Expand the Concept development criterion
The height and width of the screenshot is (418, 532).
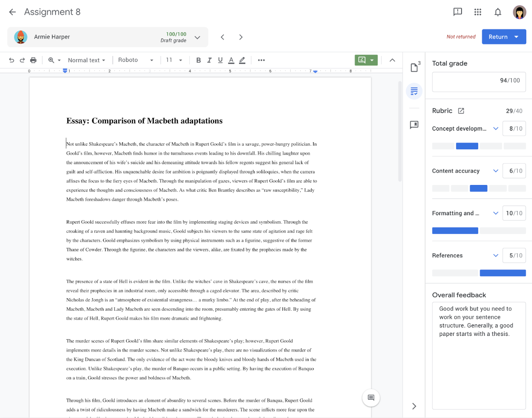point(496,129)
